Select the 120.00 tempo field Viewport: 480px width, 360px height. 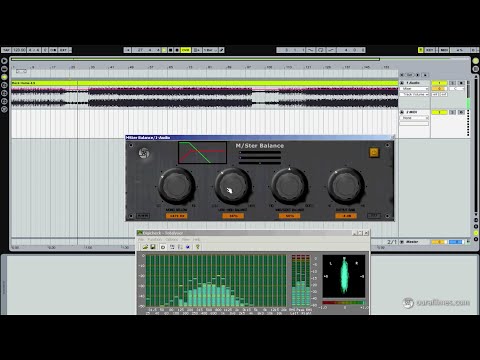19,50
